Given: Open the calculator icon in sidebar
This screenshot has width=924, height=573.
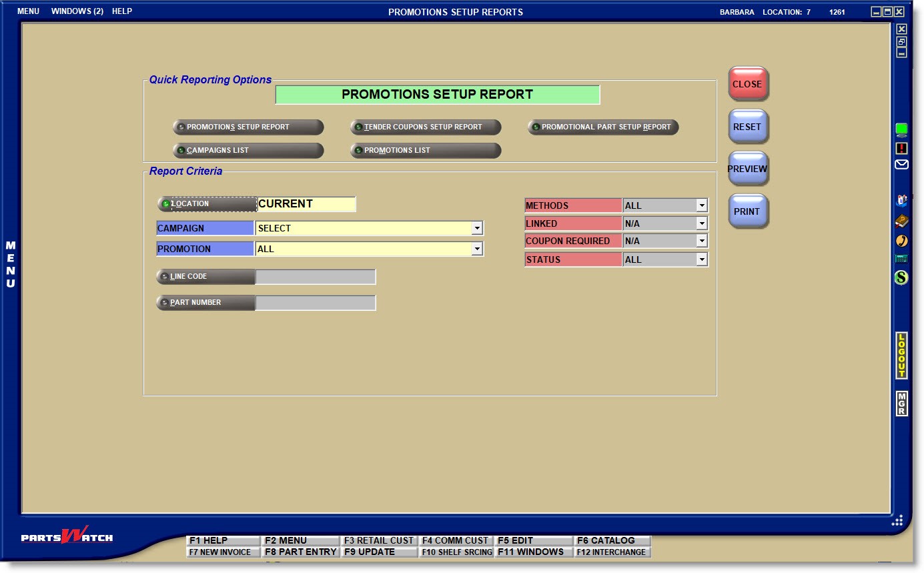Looking at the screenshot, I should pyautogui.click(x=901, y=259).
